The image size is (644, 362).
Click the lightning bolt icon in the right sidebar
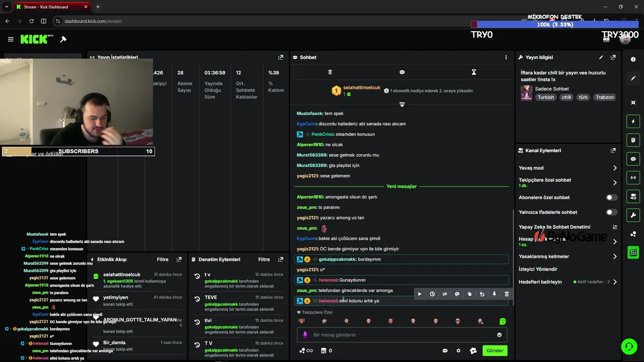click(x=633, y=121)
